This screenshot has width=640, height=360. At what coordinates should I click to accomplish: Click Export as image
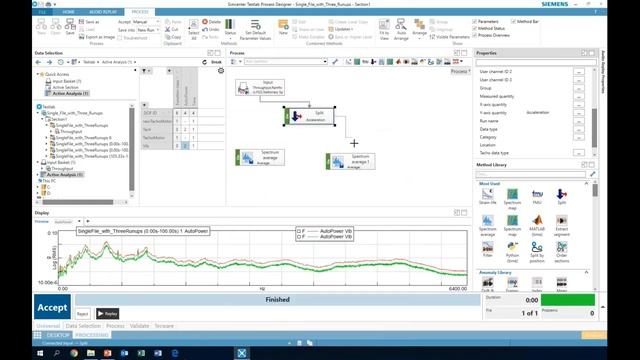(x=97, y=37)
